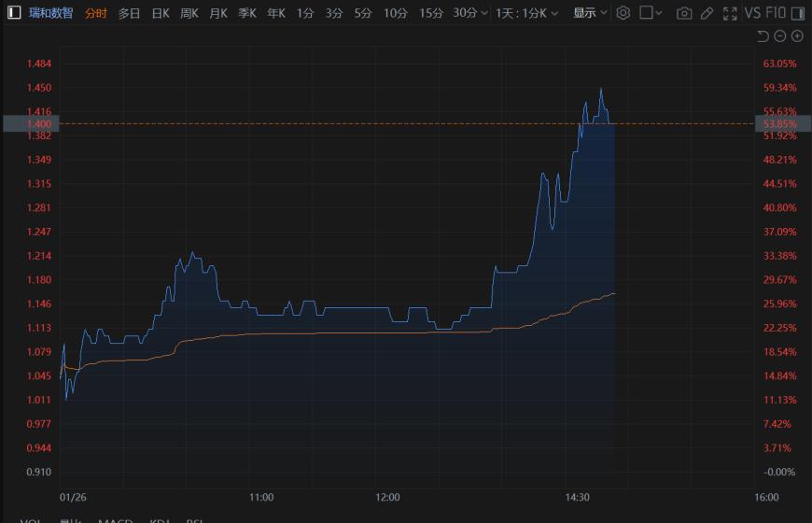The height and width of the screenshot is (523, 812).
Task: Take a chart snapshot with camera icon
Action: click(684, 13)
